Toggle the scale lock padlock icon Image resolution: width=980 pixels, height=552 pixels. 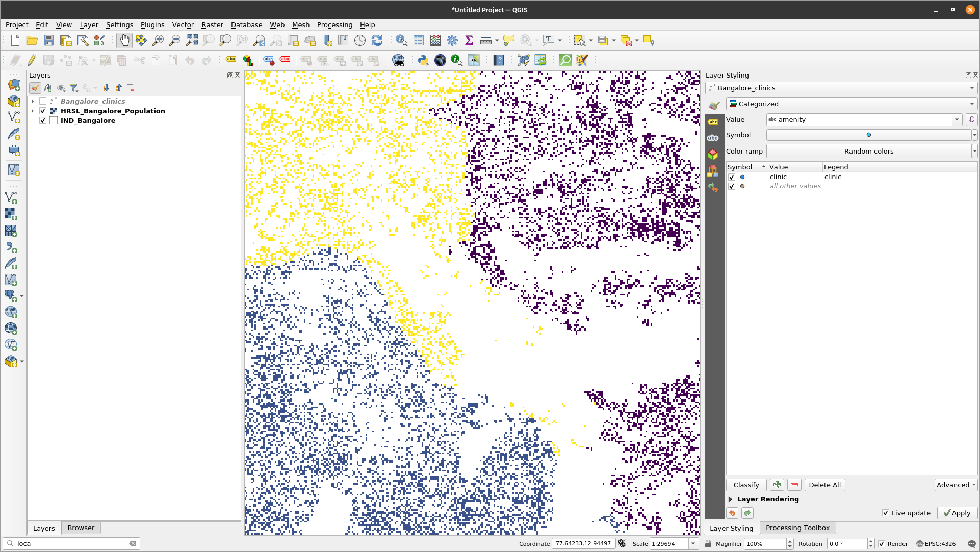pos(708,544)
